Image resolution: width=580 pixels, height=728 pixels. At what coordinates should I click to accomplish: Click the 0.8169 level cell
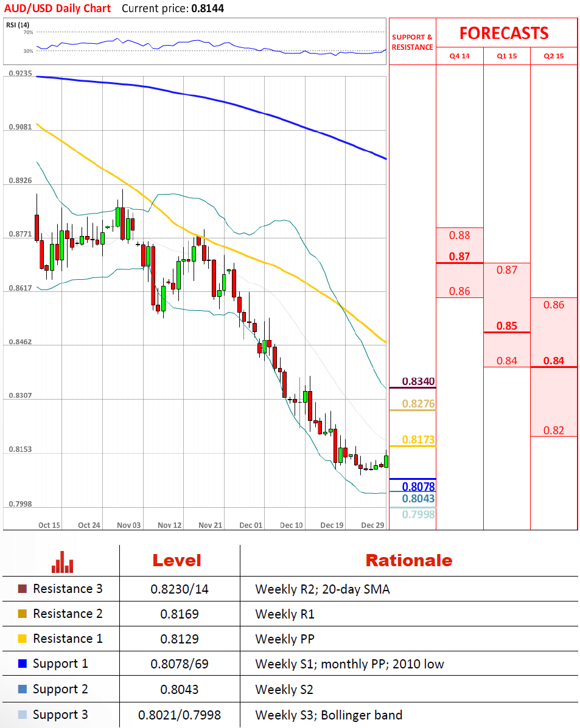click(x=180, y=614)
